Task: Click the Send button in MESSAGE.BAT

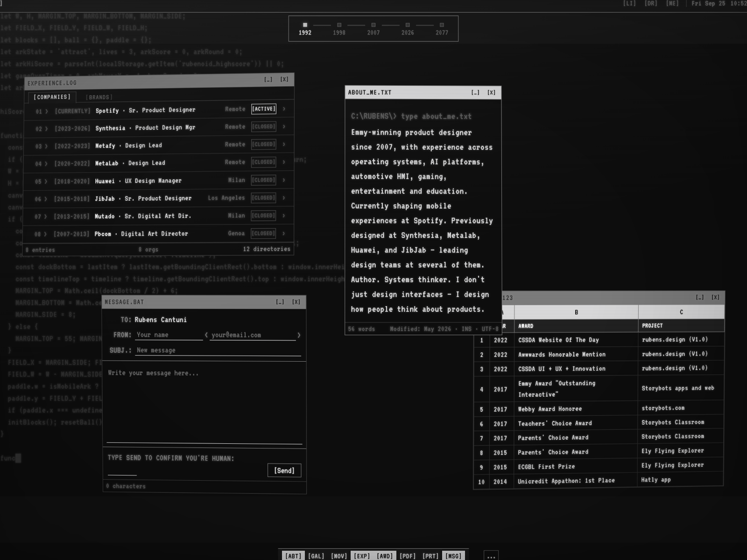Action: click(284, 470)
